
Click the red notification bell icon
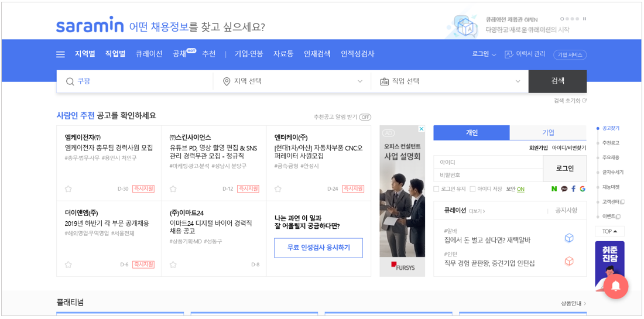[615, 286]
